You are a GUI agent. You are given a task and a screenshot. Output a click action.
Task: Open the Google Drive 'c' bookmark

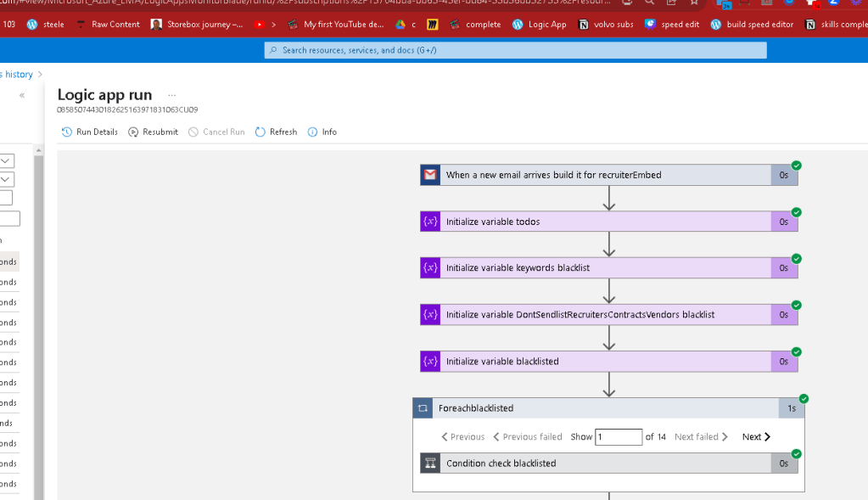coord(406,25)
